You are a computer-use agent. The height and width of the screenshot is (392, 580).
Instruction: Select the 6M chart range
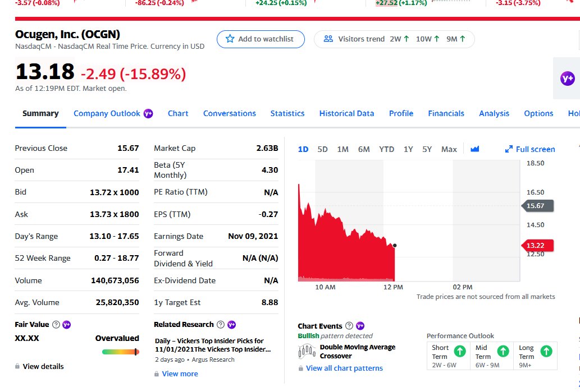point(364,149)
